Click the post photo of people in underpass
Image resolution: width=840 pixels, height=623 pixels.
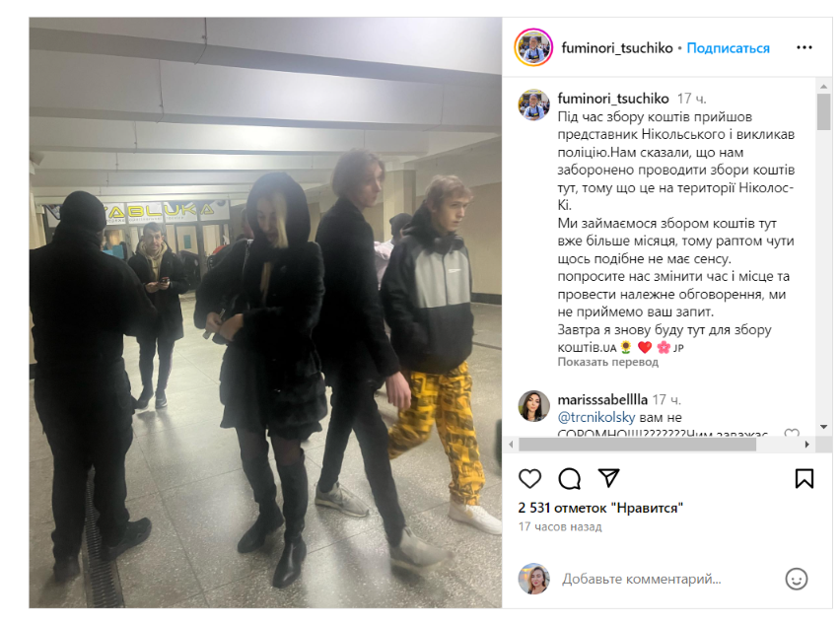point(265,312)
